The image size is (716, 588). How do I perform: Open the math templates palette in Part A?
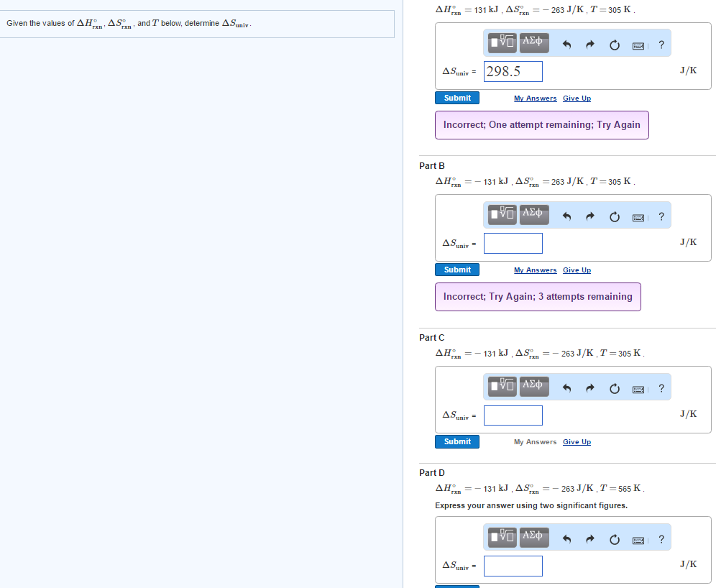click(x=501, y=42)
